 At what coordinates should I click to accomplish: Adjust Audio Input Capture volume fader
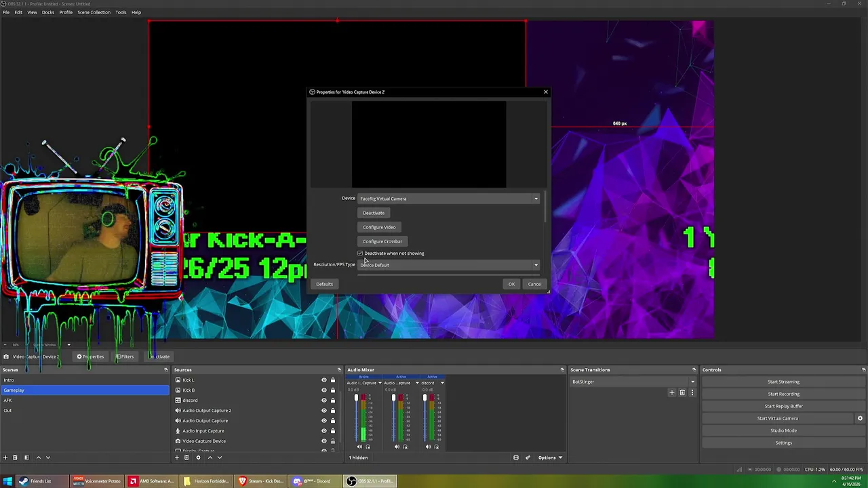[x=356, y=397]
